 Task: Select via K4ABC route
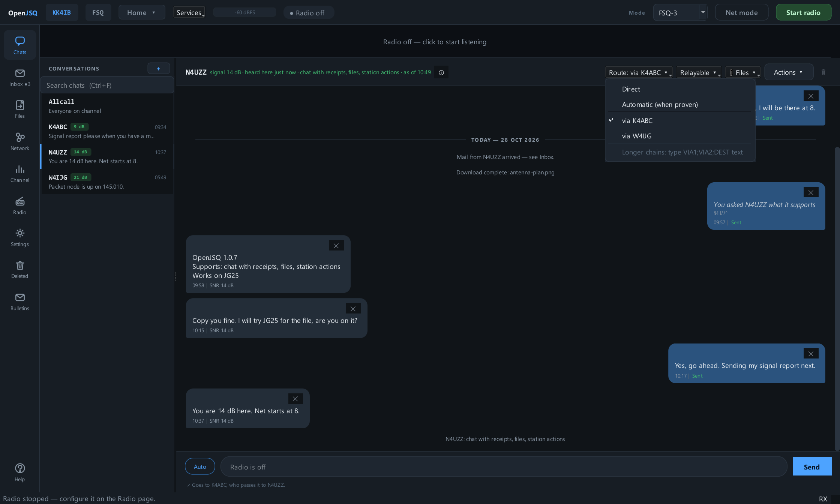coord(680,121)
